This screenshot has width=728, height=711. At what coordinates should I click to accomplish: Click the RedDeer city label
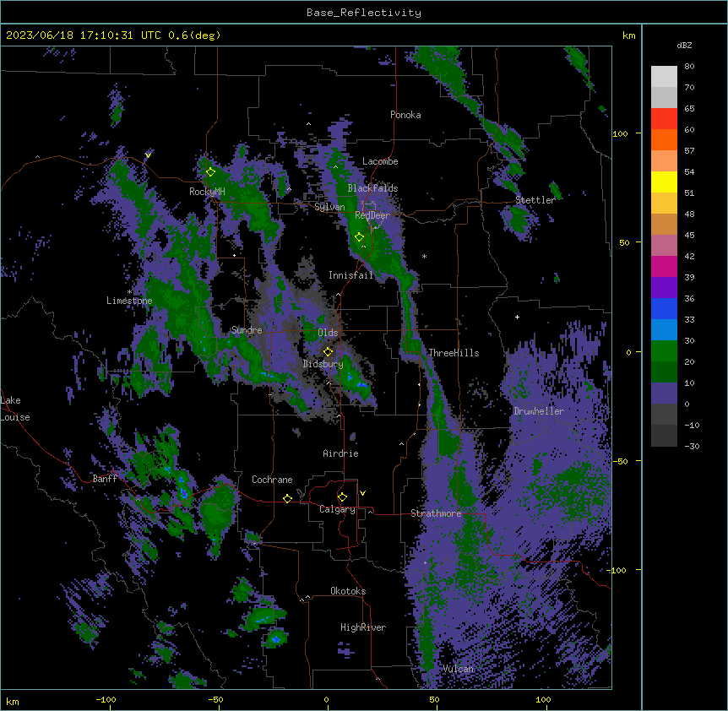(x=372, y=215)
